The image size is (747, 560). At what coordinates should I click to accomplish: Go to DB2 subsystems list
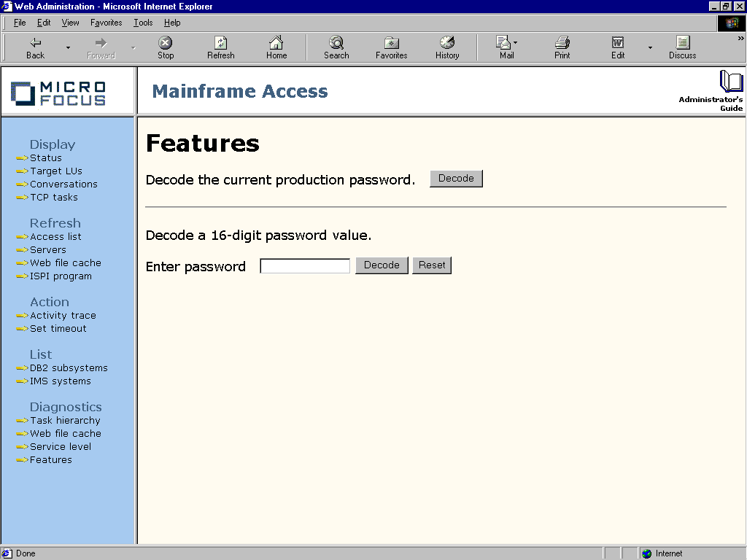(x=69, y=368)
